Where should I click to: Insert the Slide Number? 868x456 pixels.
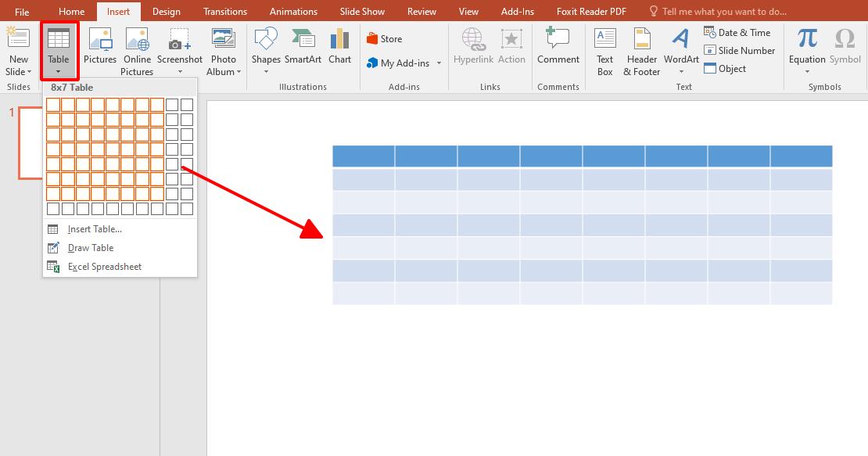(739, 50)
